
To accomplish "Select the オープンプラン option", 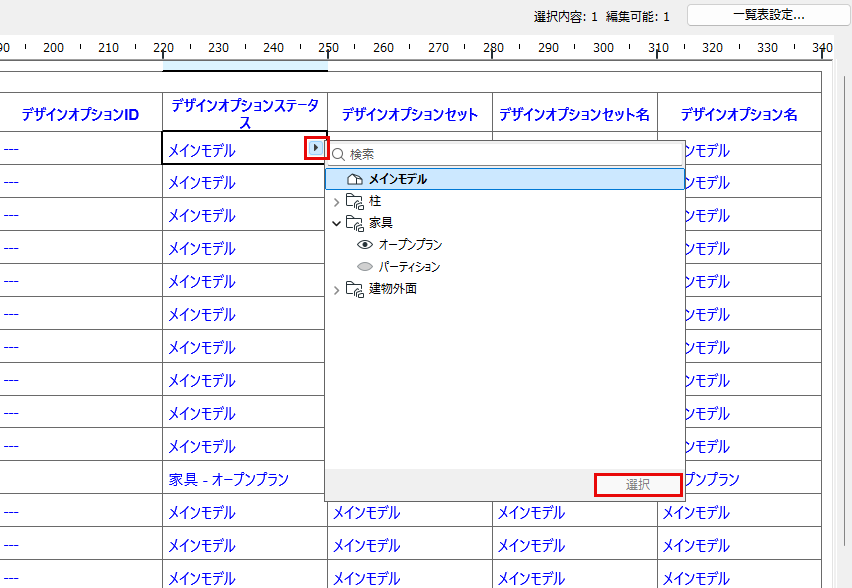I will [x=410, y=245].
